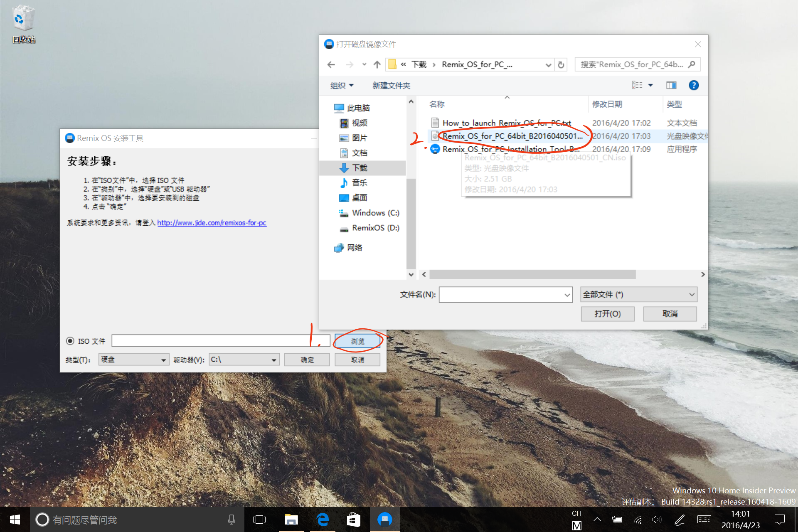
Task: Open jide.com remixos-for-pc link
Action: (x=212, y=223)
